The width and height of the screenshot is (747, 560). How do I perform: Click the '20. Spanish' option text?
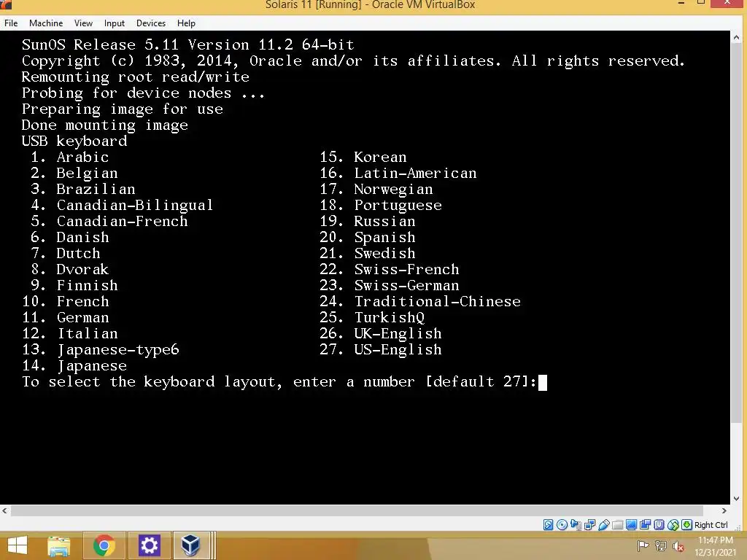(x=368, y=238)
